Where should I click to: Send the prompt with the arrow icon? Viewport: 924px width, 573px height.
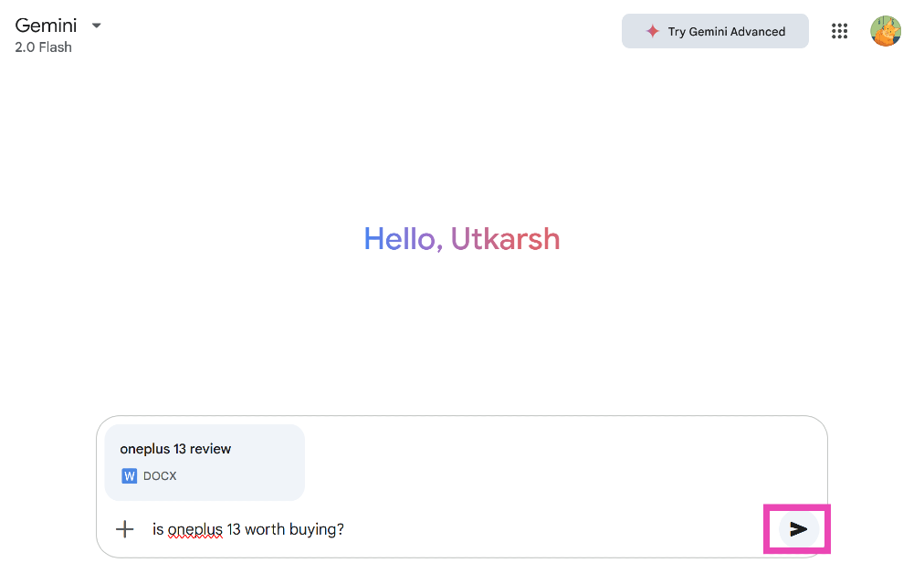pyautogui.click(x=798, y=529)
